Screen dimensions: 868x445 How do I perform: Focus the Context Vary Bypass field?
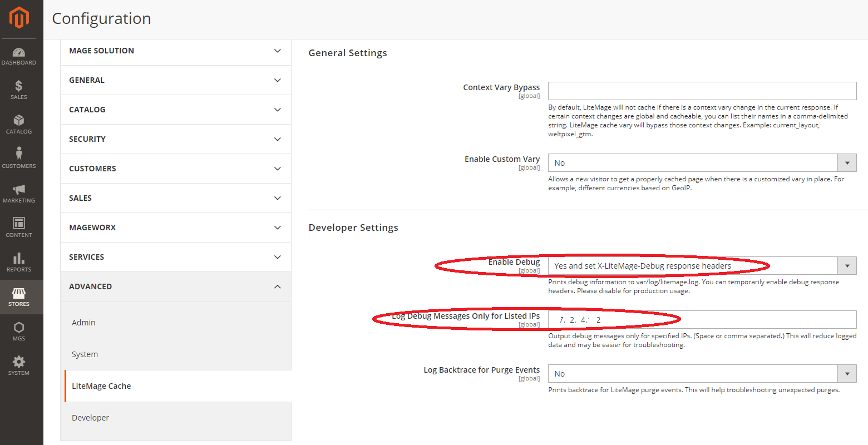click(702, 91)
